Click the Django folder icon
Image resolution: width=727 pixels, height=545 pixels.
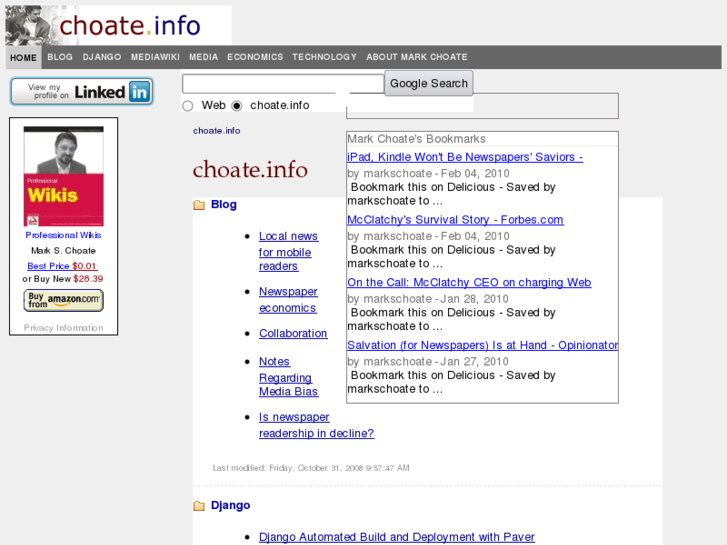(199, 506)
